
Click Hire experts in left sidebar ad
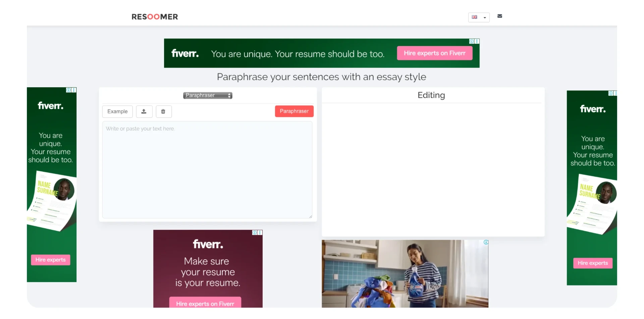[51, 260]
